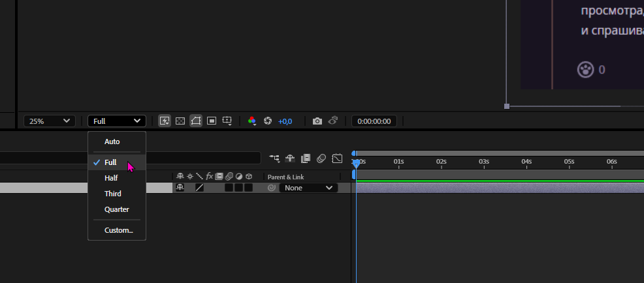Viewport: 644px width, 283px height.
Task: Toggle shy layers hiding icon
Action: 290,158
